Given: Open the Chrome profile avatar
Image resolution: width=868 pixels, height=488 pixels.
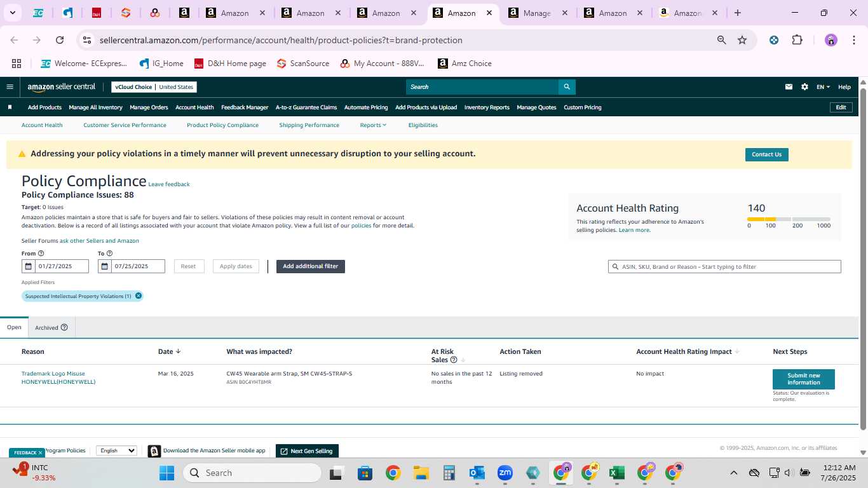Looking at the screenshot, I should click(831, 40).
